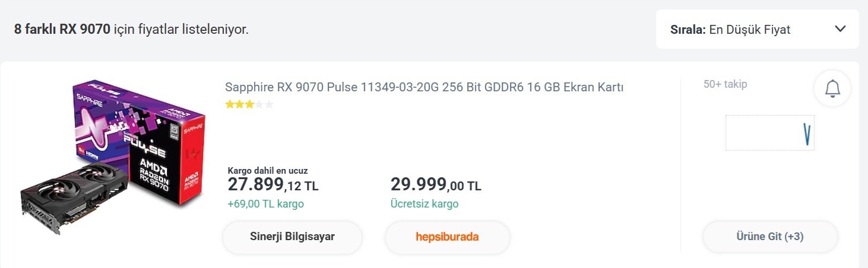This screenshot has width=868, height=268.
Task: Click the last grey rating star
Action: 269,104
